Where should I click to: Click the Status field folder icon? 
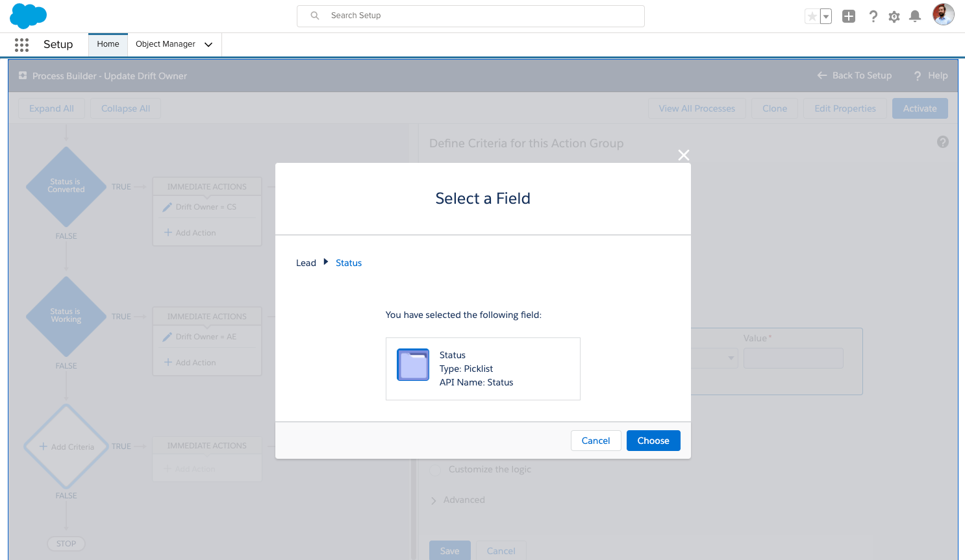(413, 365)
